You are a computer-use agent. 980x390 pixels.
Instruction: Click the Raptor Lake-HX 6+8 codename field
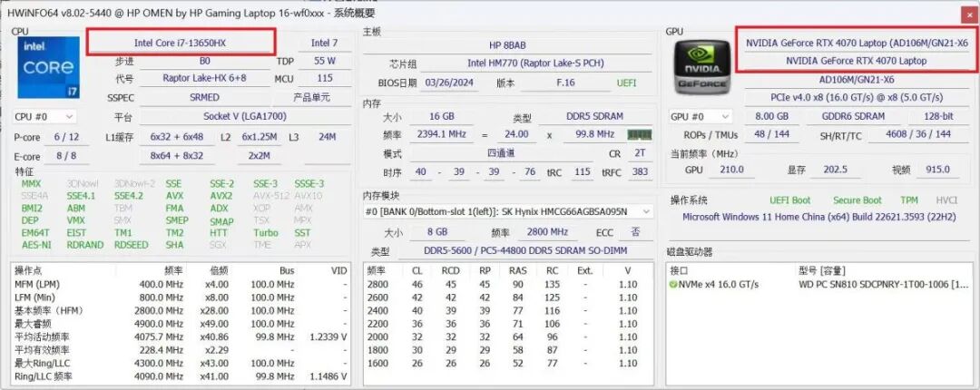pyautogui.click(x=204, y=78)
